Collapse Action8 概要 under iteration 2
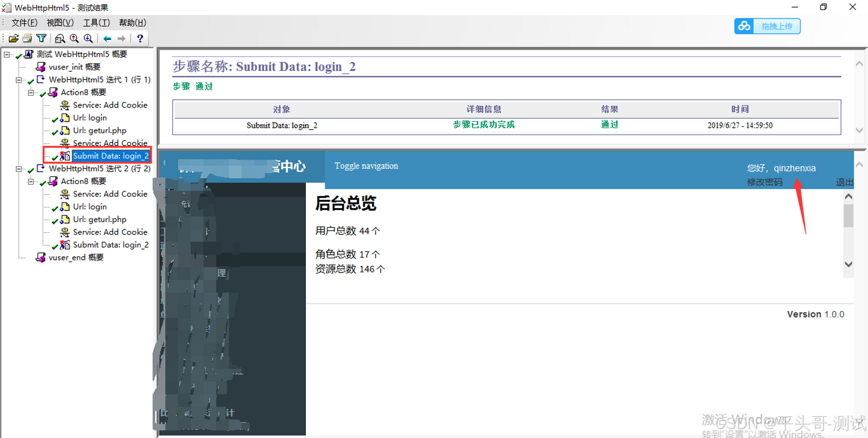The image size is (868, 438). coord(31,181)
